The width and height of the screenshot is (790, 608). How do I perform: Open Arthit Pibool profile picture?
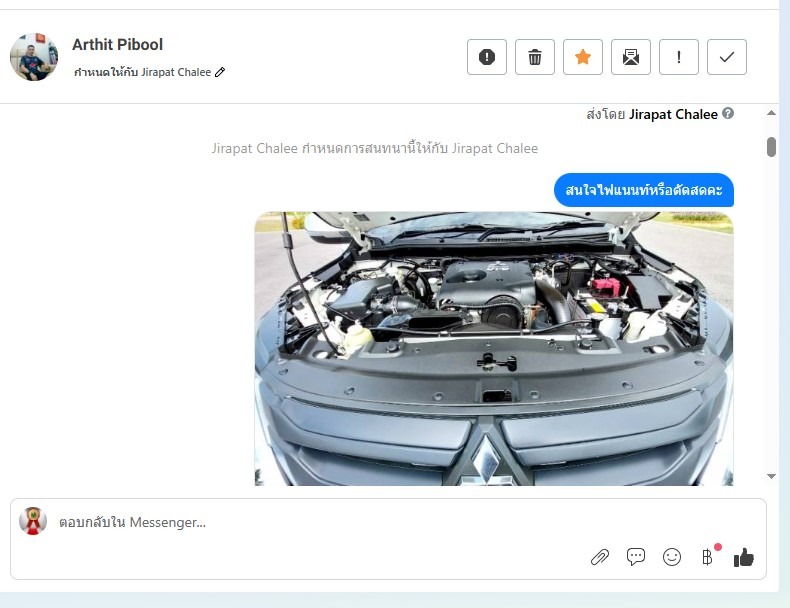pos(34,57)
